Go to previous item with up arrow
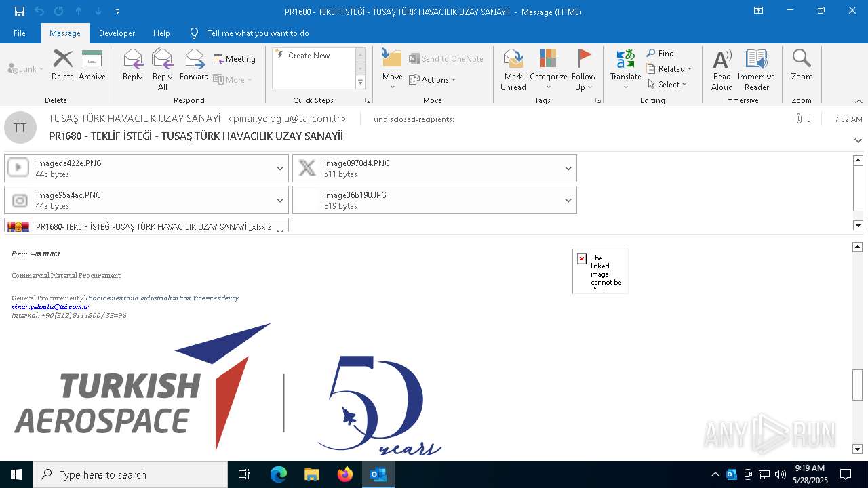 tap(79, 11)
